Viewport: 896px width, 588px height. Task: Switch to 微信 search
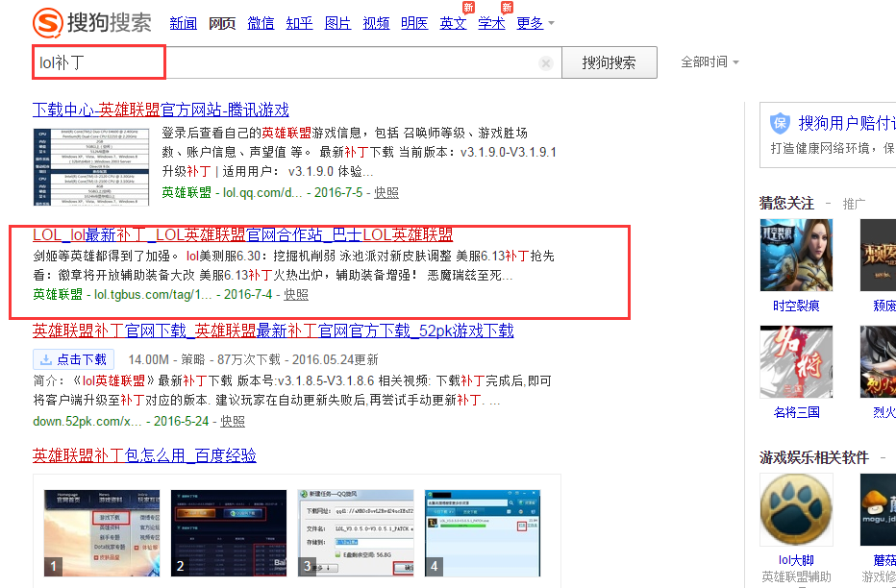(261, 23)
